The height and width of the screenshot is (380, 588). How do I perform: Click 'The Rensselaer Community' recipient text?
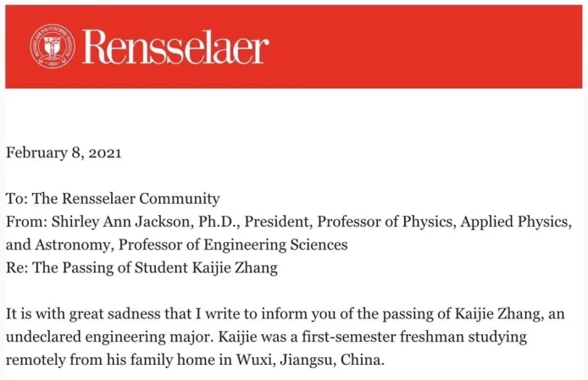[x=126, y=199]
